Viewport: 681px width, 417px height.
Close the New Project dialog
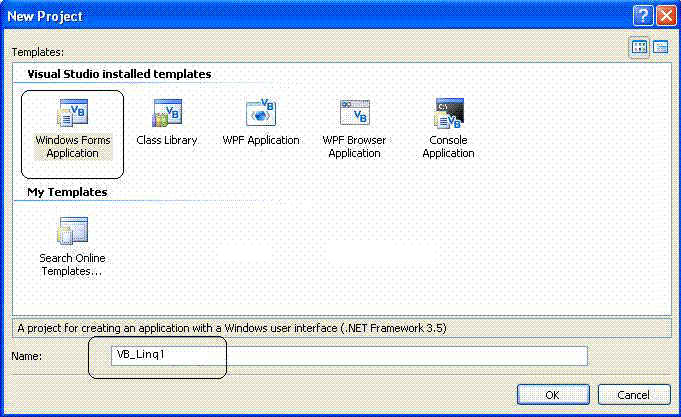(666, 16)
